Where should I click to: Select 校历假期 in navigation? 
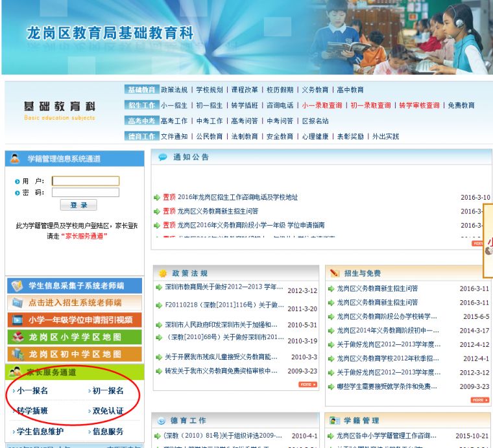tap(280, 90)
